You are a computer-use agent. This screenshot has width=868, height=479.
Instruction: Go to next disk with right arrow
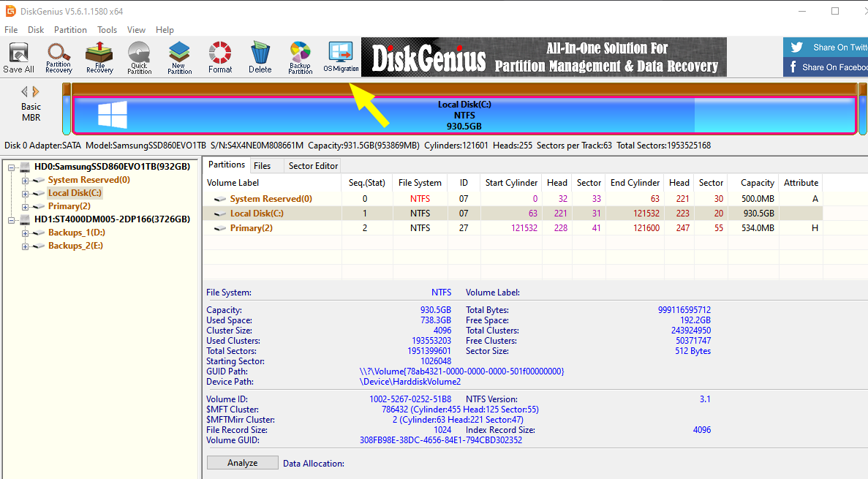coord(36,91)
